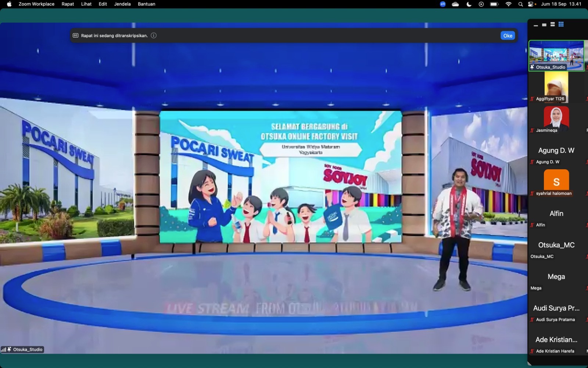Select the Audi Surya Pratama participant tile

tap(556, 308)
